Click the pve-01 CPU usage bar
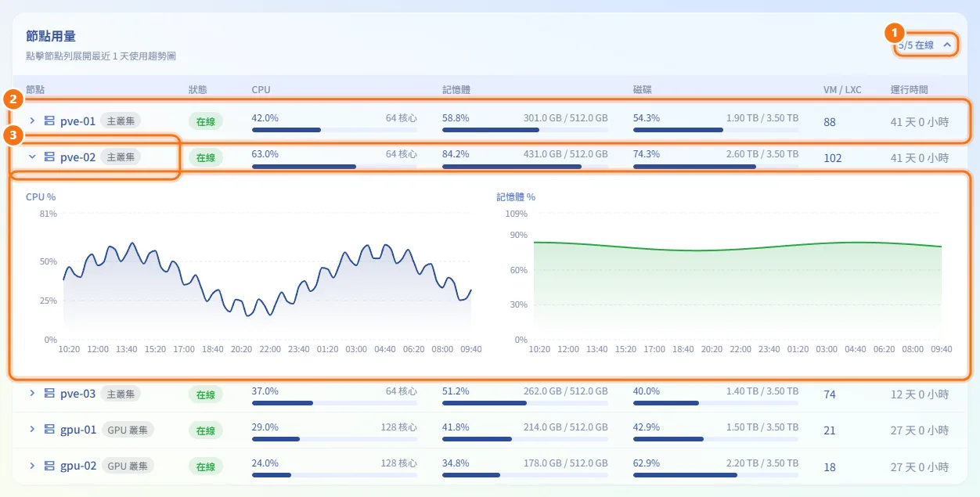The width and height of the screenshot is (980, 497). pyautogui.click(x=334, y=130)
